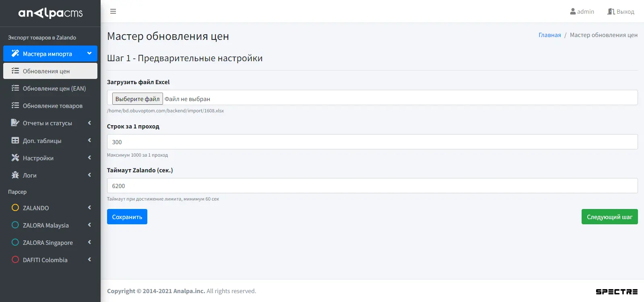
Task: Click the magic wand icon for Мастера импорта
Action: coord(15,54)
